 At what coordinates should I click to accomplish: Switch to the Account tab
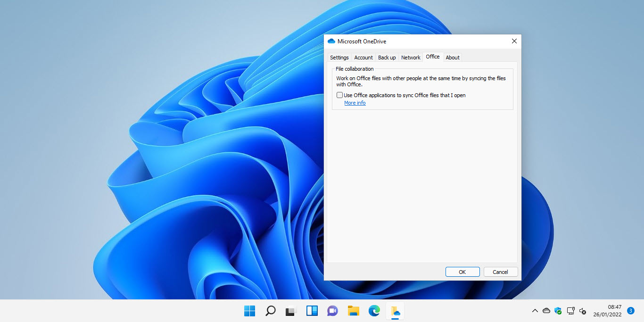[363, 58]
